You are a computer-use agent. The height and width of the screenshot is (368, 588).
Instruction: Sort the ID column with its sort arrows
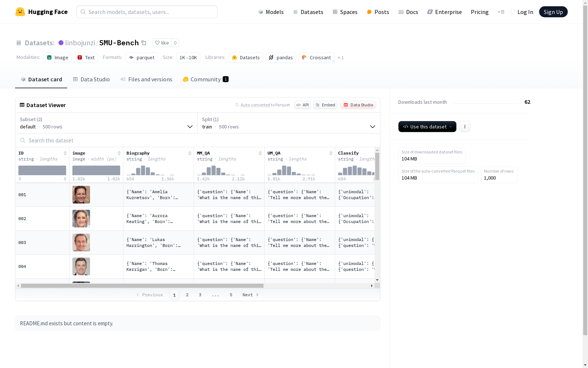pos(65,153)
